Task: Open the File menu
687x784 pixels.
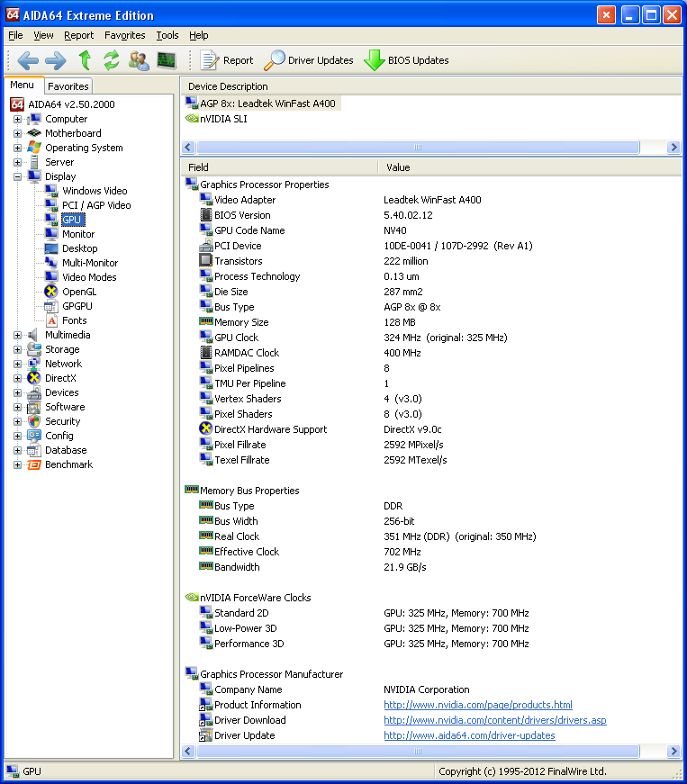Action: pyautogui.click(x=15, y=35)
